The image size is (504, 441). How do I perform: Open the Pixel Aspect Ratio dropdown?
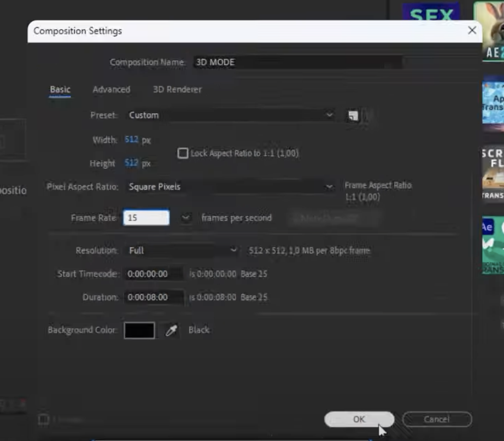pos(230,187)
